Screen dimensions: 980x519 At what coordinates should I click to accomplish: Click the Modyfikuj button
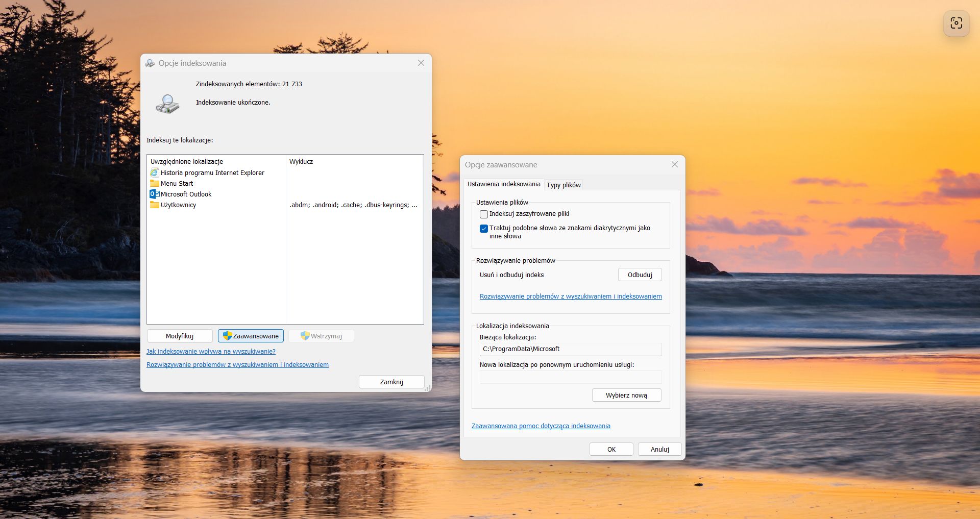click(180, 336)
